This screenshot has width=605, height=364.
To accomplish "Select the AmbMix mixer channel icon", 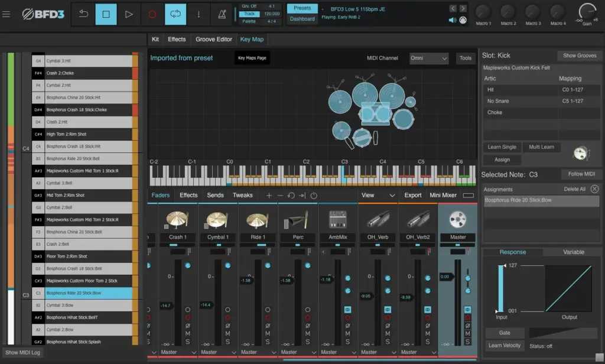I will (x=337, y=220).
